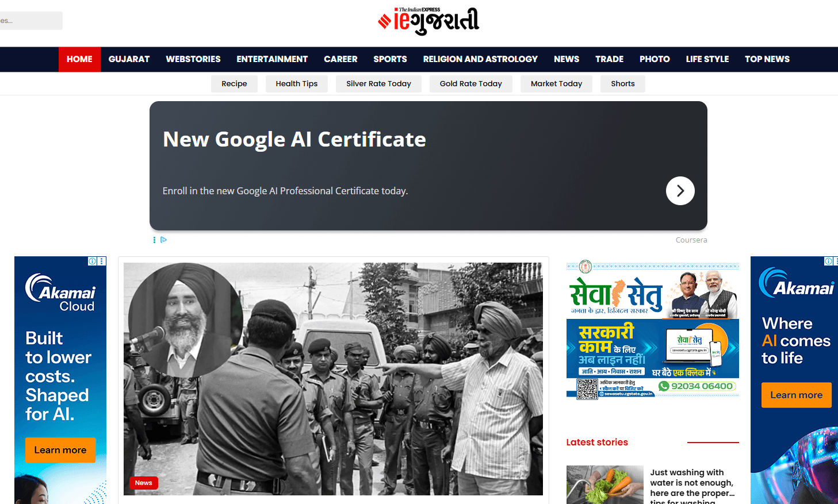Click the AdChoices triangle icon below banner
Screen dimensions: 838x504
pos(163,240)
